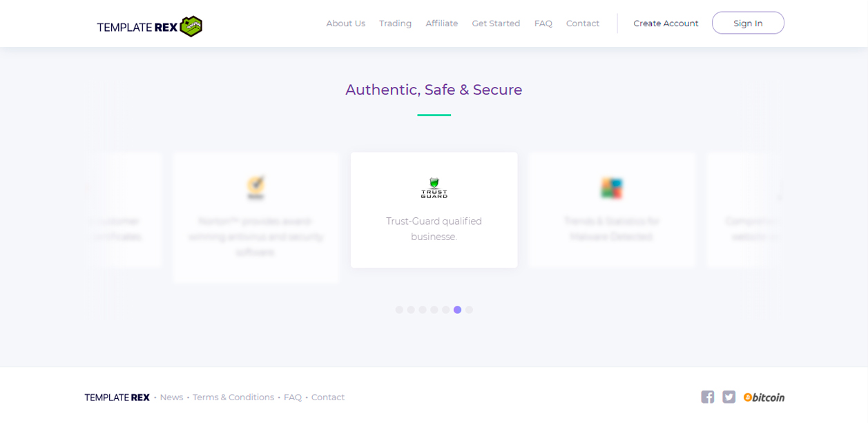This screenshot has height=423, width=868.
Task: Open FAQ link in the footer
Action: click(293, 397)
